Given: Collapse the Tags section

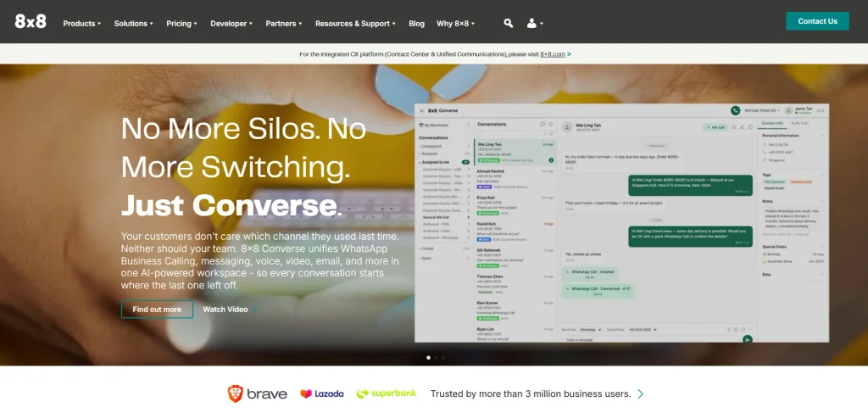Looking at the screenshot, I should tap(822, 175).
